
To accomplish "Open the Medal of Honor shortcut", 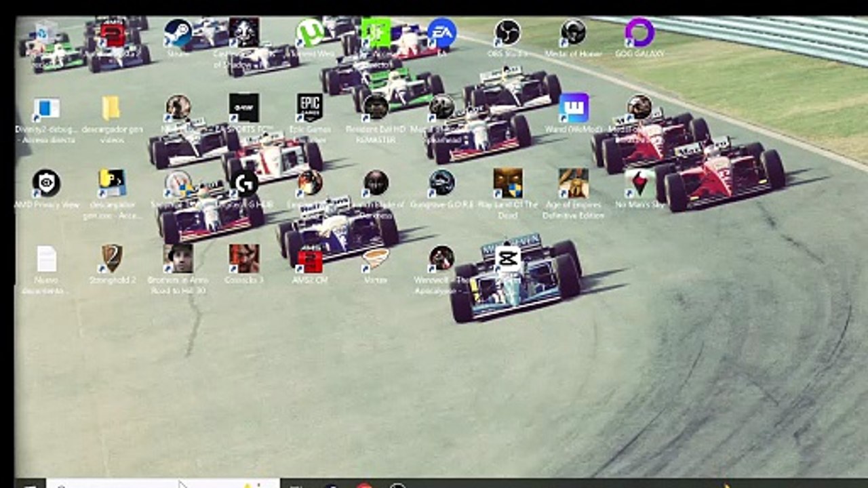I will (573, 32).
